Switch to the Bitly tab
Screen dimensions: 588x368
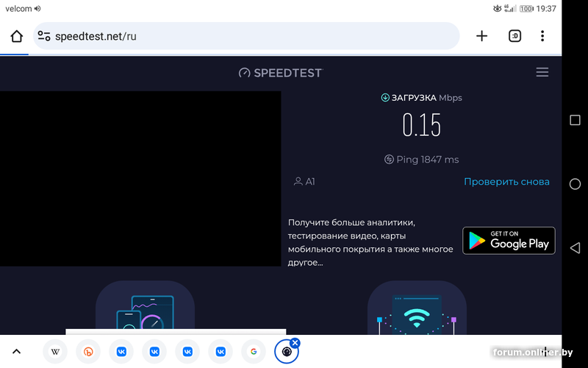coord(88,352)
